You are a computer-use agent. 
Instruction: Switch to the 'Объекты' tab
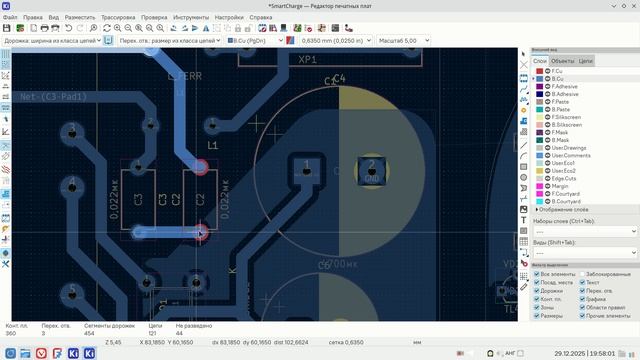click(x=562, y=61)
